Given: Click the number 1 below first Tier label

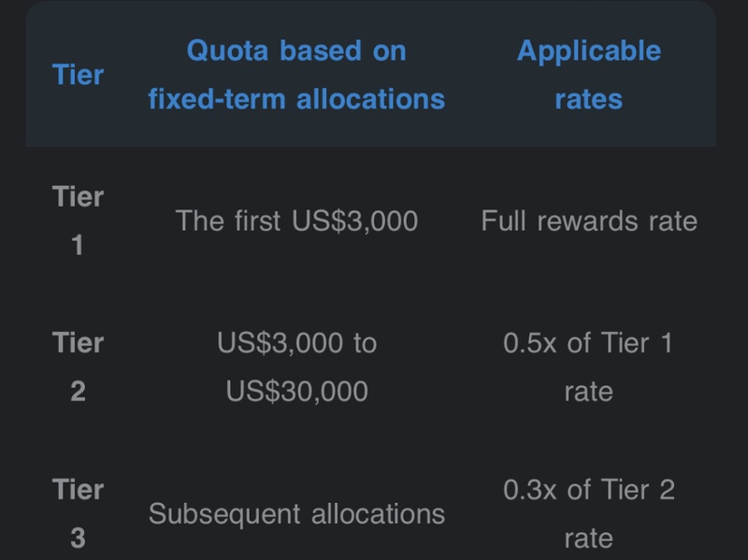Looking at the screenshot, I should (x=79, y=246).
